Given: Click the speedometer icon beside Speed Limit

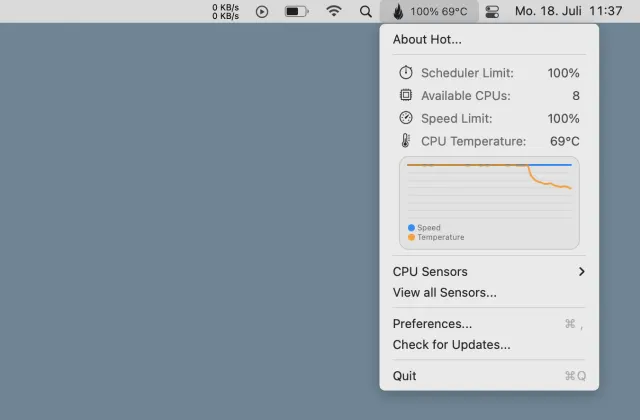Looking at the screenshot, I should point(406,118).
